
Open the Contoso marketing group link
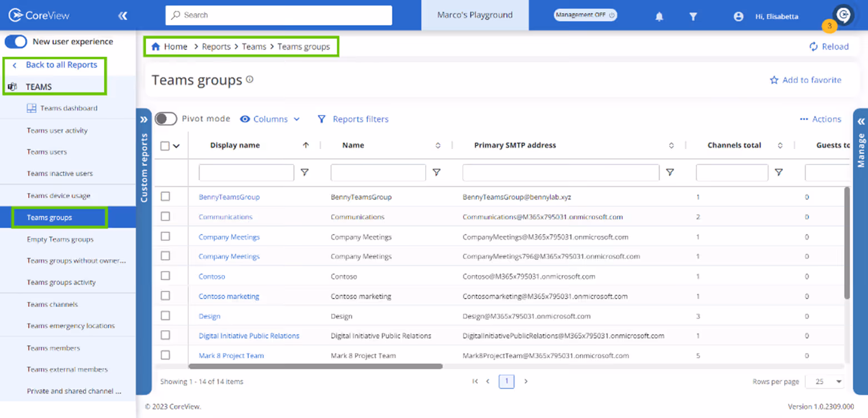click(228, 296)
